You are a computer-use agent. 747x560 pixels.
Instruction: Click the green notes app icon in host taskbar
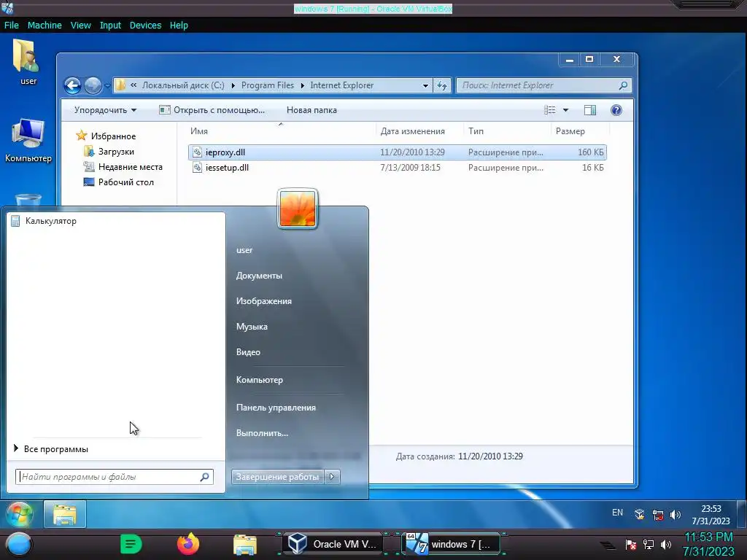(x=131, y=544)
